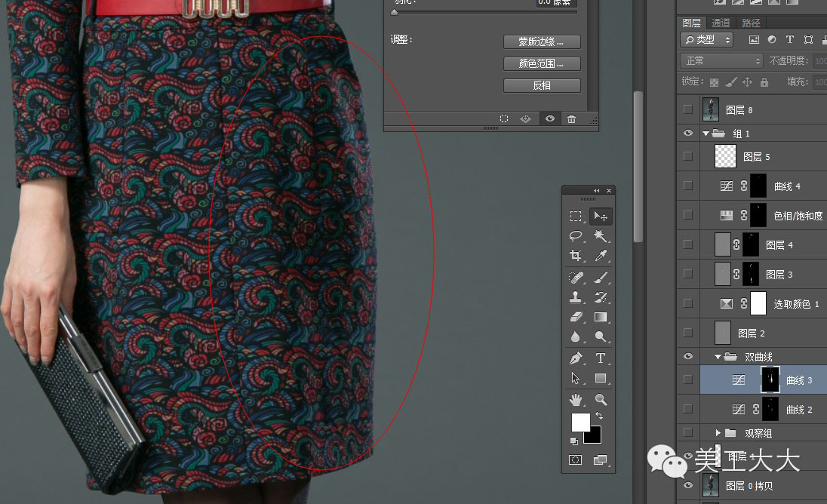Collapse the 组 1 group
The height and width of the screenshot is (504, 827).
coord(706,134)
